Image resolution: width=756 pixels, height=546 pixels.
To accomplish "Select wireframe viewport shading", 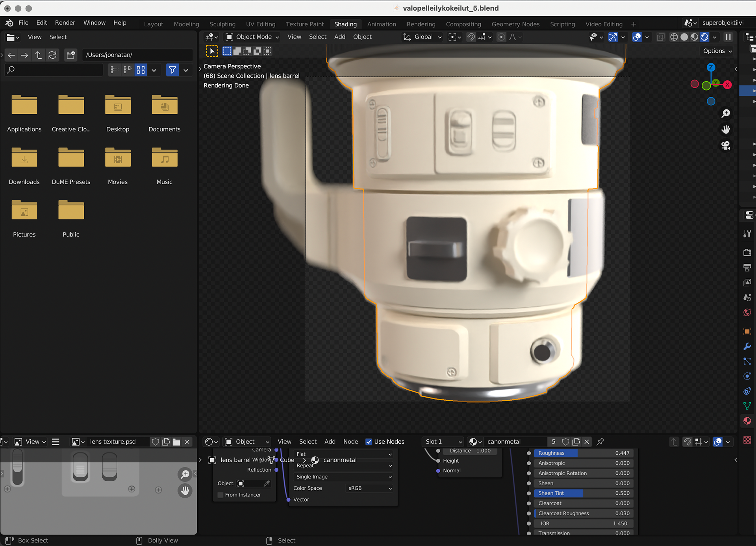I will coord(674,37).
